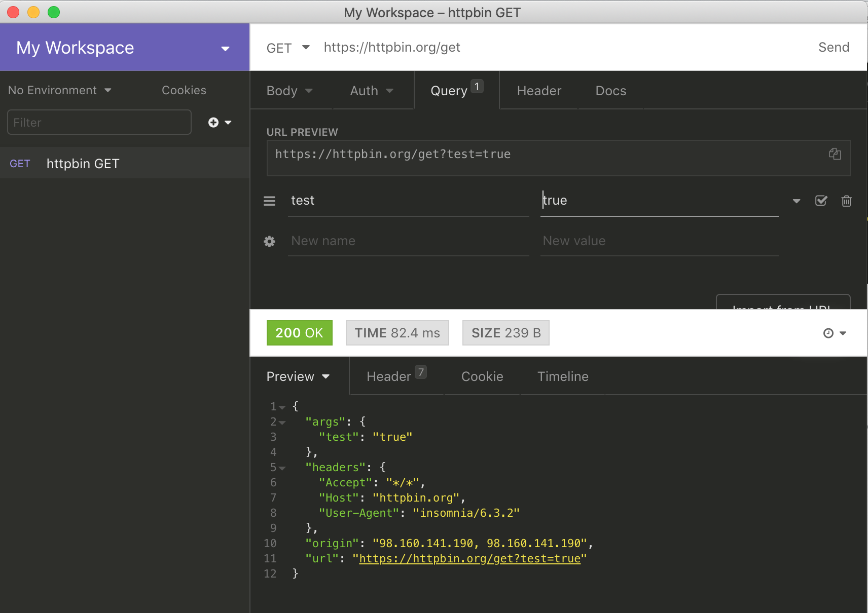
Task: Click the "origin" line in response
Action: point(449,543)
